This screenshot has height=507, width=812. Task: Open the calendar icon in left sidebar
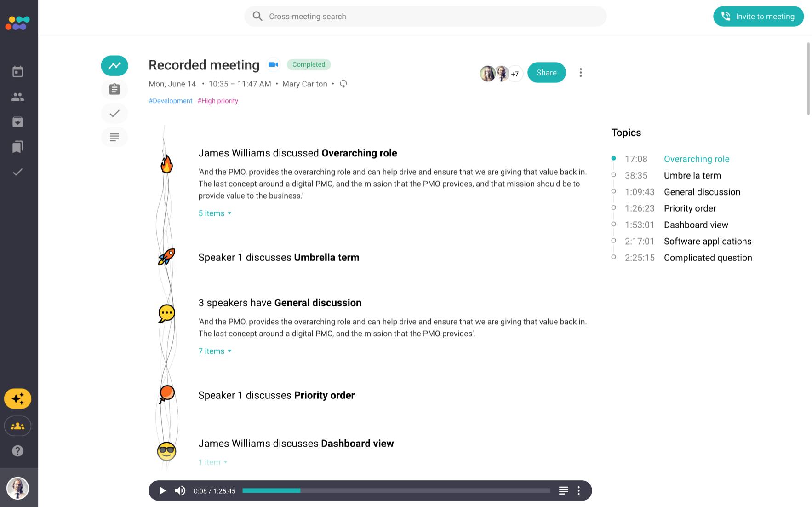[17, 72]
